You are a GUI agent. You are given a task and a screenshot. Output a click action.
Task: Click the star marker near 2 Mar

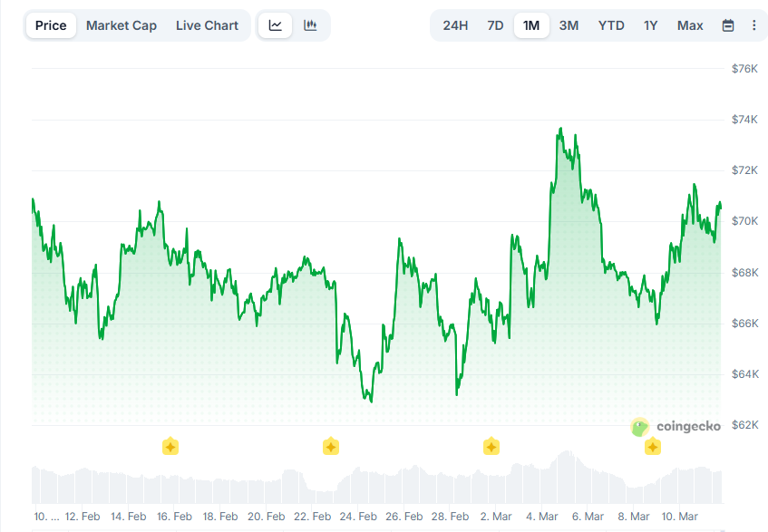(x=491, y=446)
